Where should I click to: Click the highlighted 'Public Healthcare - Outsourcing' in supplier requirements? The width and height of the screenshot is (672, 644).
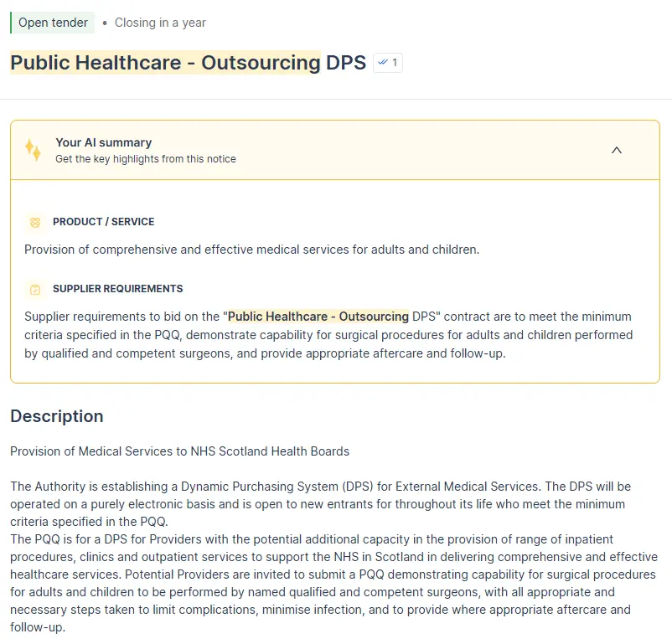[318, 317]
